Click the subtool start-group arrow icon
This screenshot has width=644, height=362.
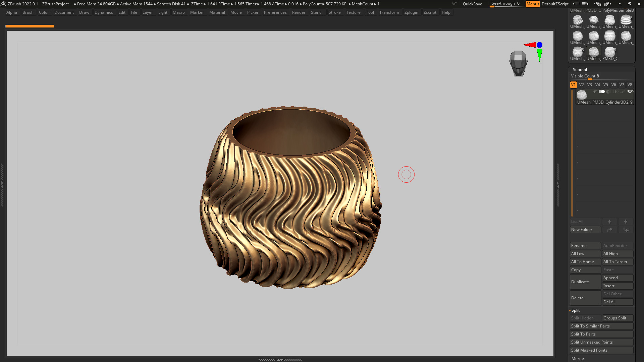595,92
